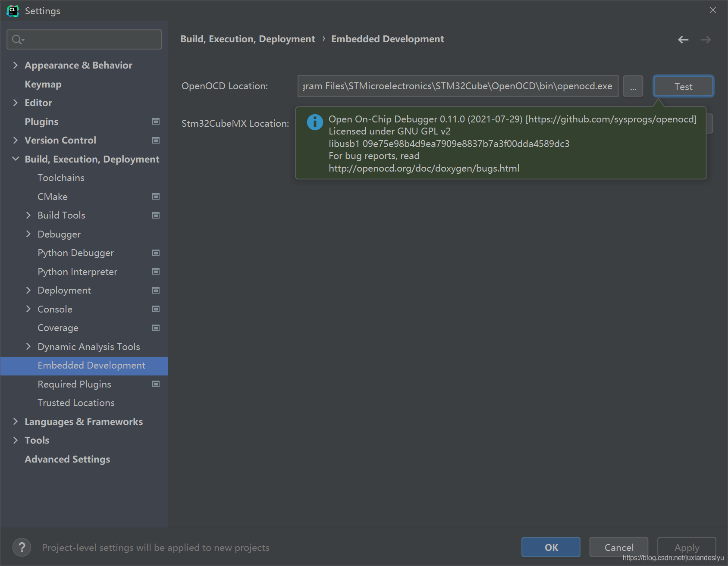Expand Dynamic Analysis Tools node
The height and width of the screenshot is (566, 728).
pyautogui.click(x=28, y=347)
